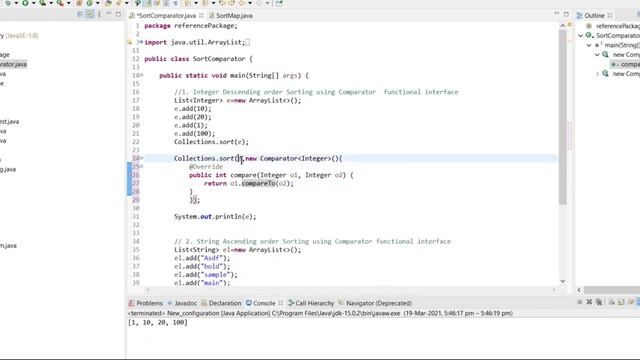This screenshot has width=640, height=360.
Task: Open Package Explorer view menu icon
Action: coord(99,14)
